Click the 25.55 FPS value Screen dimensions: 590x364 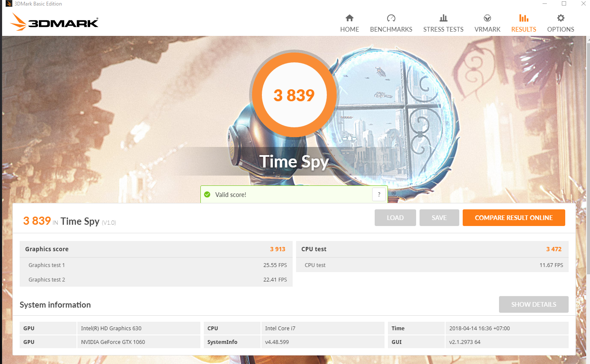pos(275,265)
